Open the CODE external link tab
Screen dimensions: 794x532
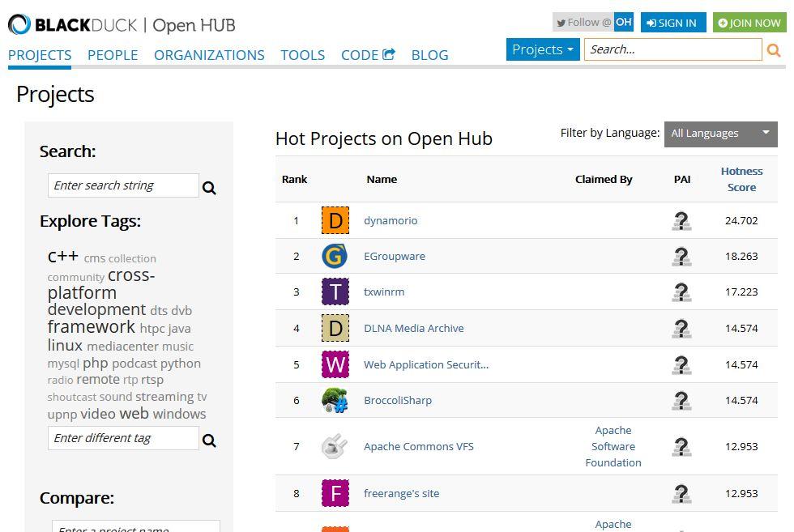(x=368, y=55)
